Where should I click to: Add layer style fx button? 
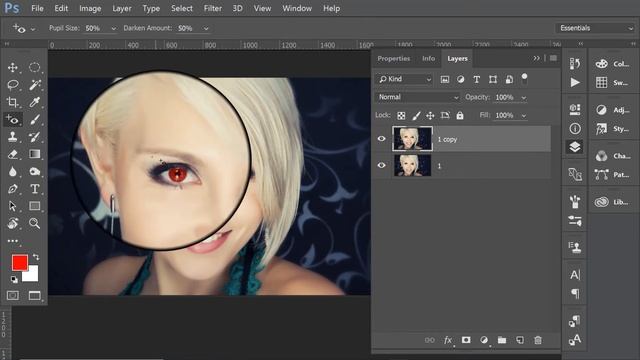448,340
